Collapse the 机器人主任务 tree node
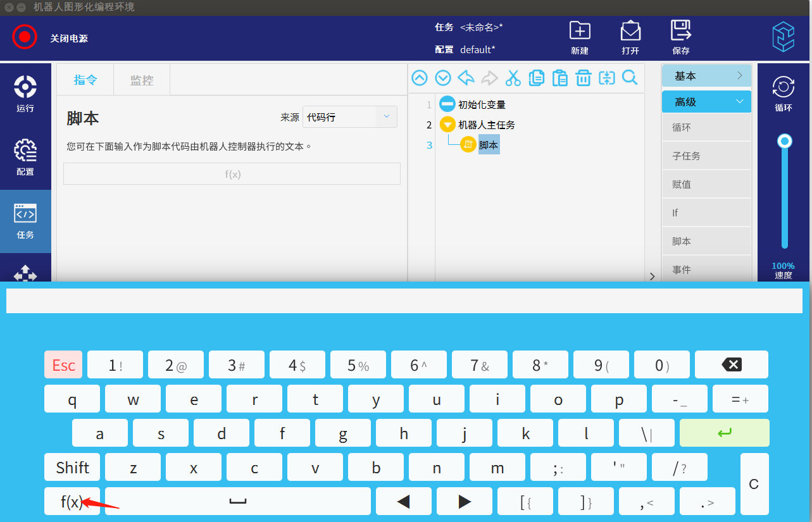This screenshot has width=812, height=522. tap(447, 125)
